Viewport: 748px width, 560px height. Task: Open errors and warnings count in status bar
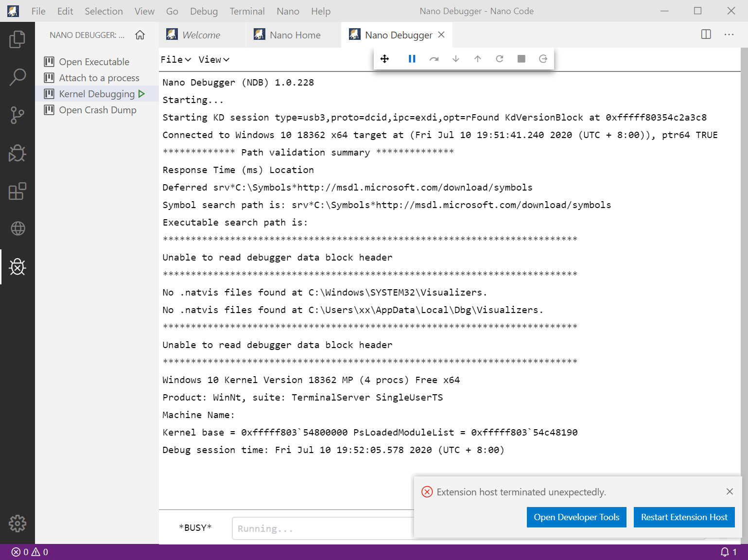[30, 552]
